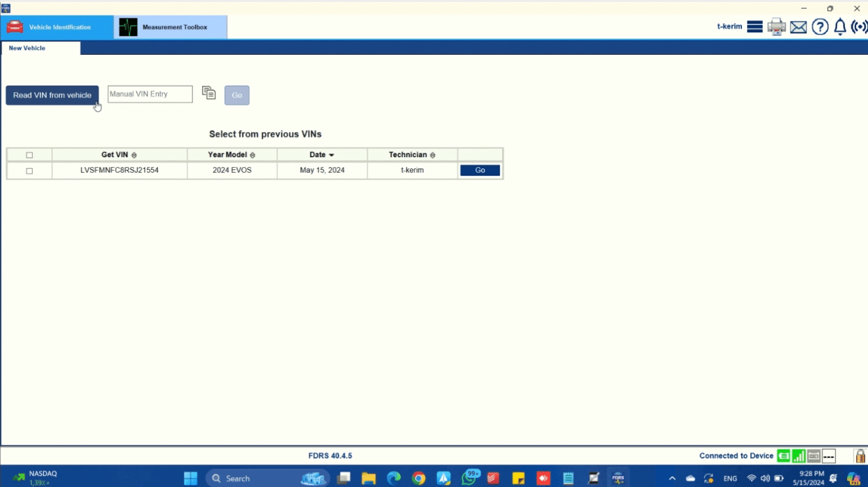
Task: Click the wireless device connection icon
Action: pyautogui.click(x=859, y=27)
